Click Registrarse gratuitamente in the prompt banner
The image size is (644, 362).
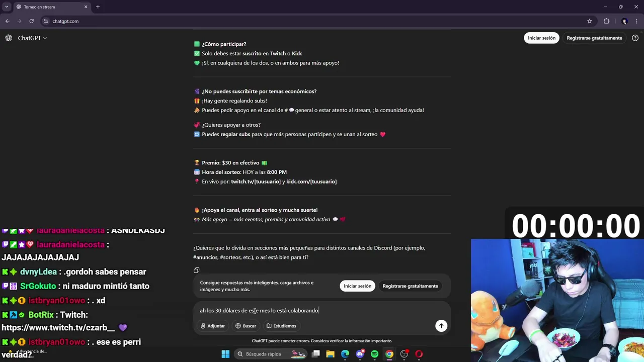pyautogui.click(x=410, y=286)
